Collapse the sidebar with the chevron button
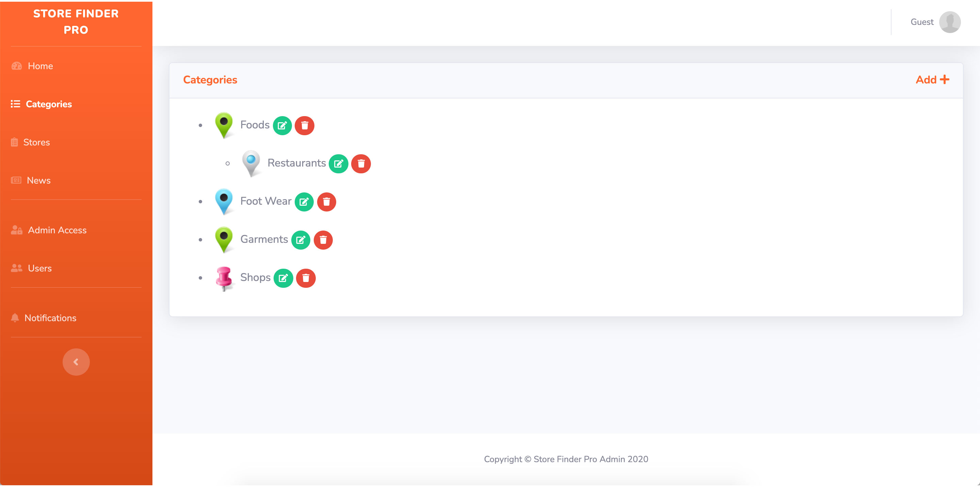The height and width of the screenshot is (487, 980). [76, 362]
